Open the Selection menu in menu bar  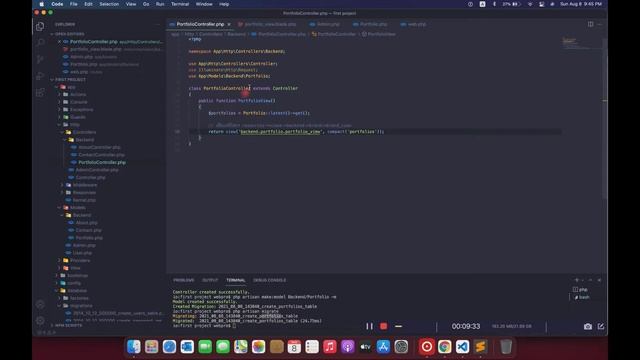[109, 4]
